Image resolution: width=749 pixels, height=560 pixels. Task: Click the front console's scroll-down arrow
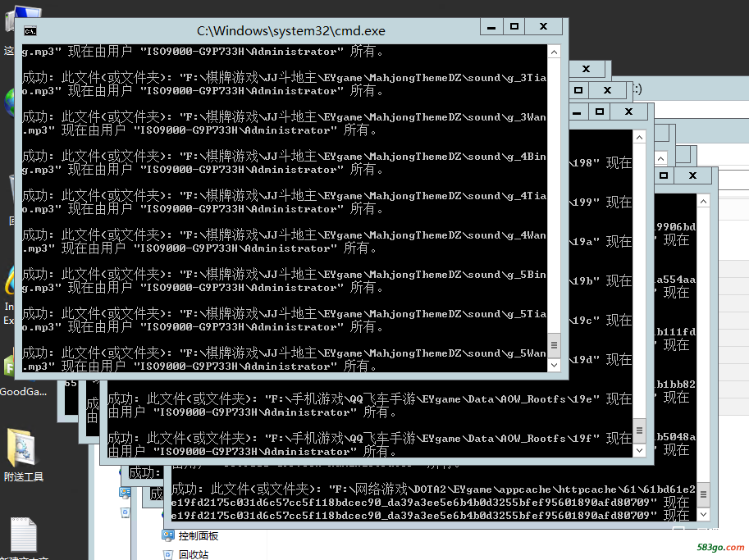554,365
